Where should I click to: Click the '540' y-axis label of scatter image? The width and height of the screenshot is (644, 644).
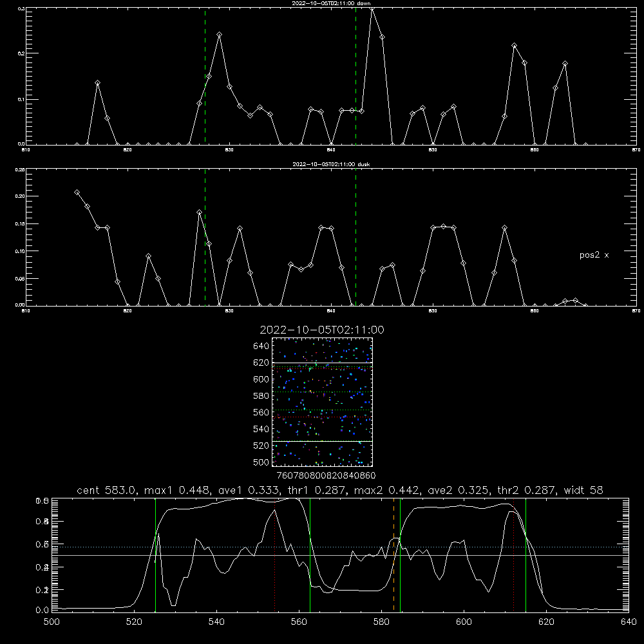(261, 429)
